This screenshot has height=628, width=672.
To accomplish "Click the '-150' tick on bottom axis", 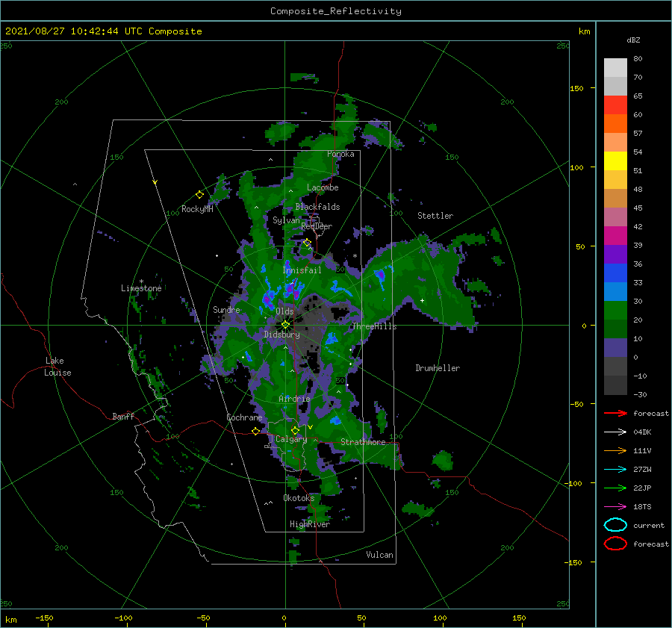I will 44,618.
